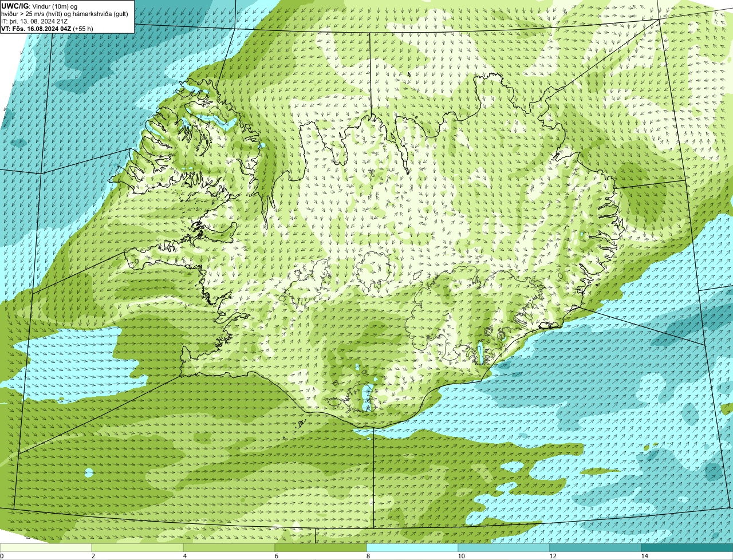This screenshot has height=560, width=733.
Task: Click the 10–12 m/s light teal legend swatch
Action: (x=504, y=547)
